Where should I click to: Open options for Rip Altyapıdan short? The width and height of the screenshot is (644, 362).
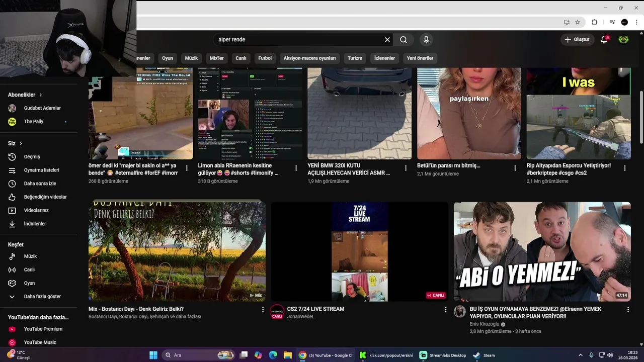625,168
